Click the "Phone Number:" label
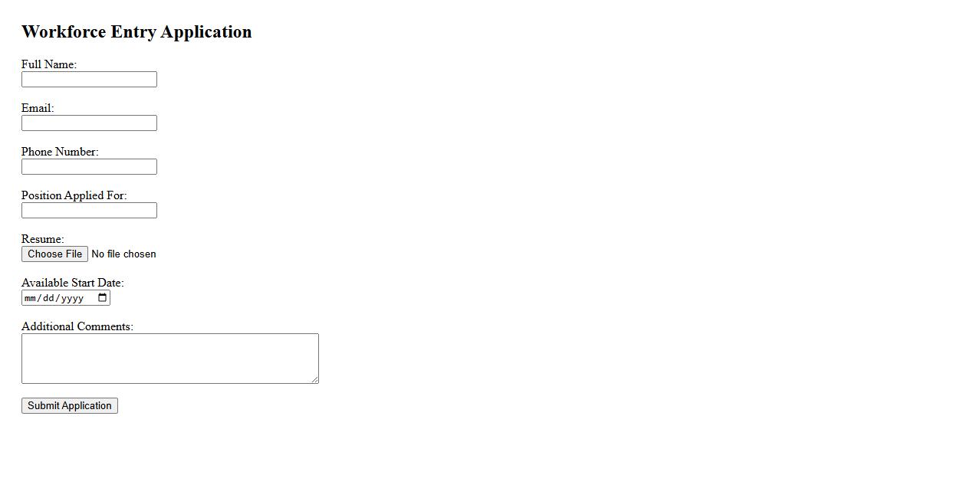 (60, 152)
